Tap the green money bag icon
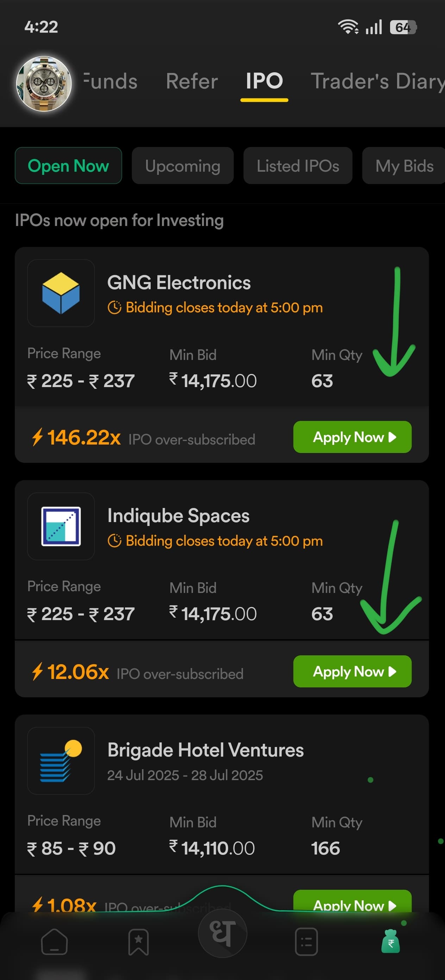445x980 pixels. pos(391,941)
